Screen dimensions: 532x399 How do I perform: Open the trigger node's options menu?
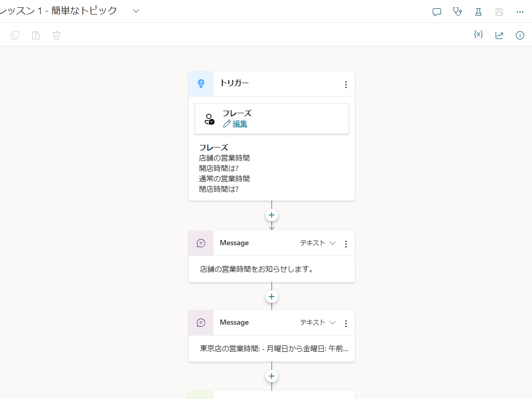[x=346, y=84]
